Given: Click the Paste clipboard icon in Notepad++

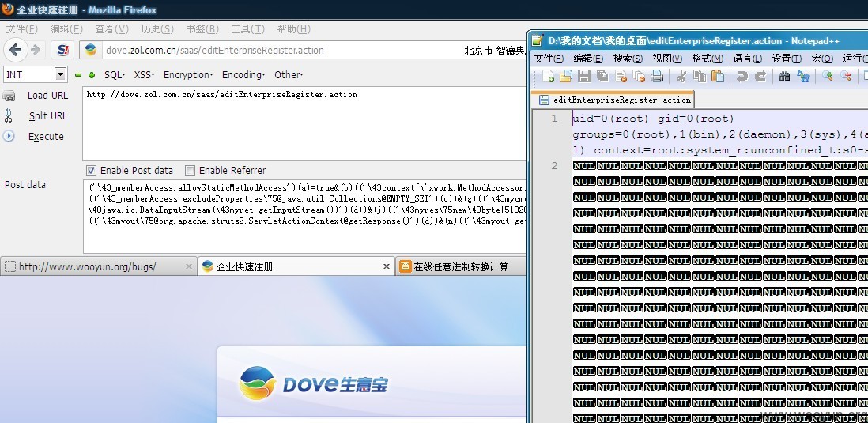Looking at the screenshot, I should click(718, 77).
